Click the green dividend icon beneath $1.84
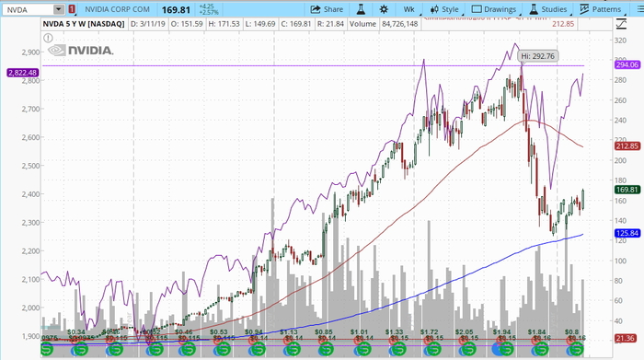 (x=542, y=350)
